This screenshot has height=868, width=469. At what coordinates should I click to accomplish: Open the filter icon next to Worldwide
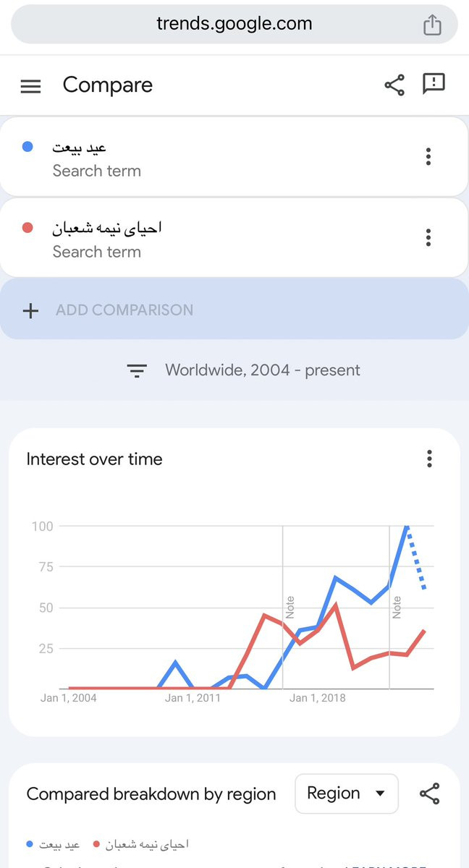[x=137, y=370]
